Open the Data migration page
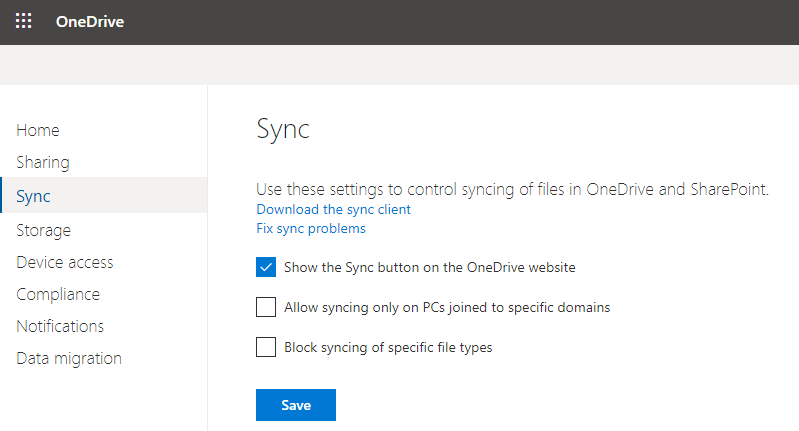 click(x=69, y=358)
